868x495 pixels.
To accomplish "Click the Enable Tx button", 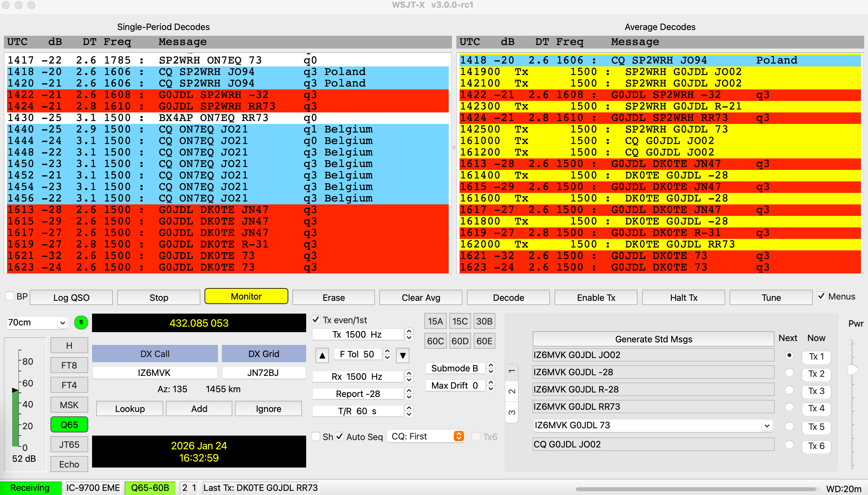I will click(x=596, y=297).
